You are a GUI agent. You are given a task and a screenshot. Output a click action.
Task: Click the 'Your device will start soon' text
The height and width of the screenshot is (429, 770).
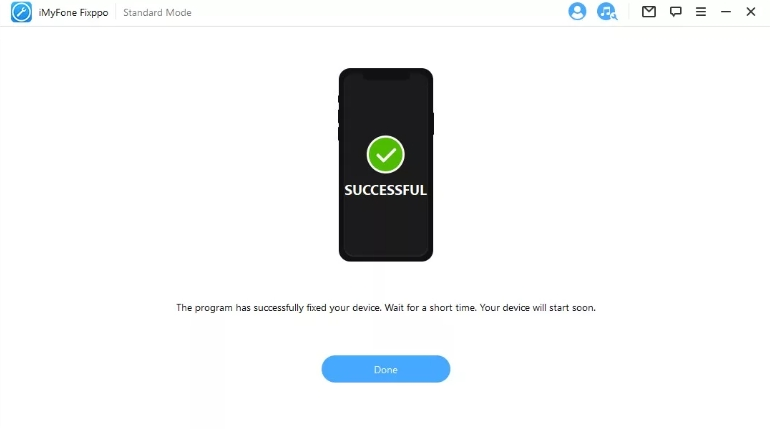tap(537, 308)
